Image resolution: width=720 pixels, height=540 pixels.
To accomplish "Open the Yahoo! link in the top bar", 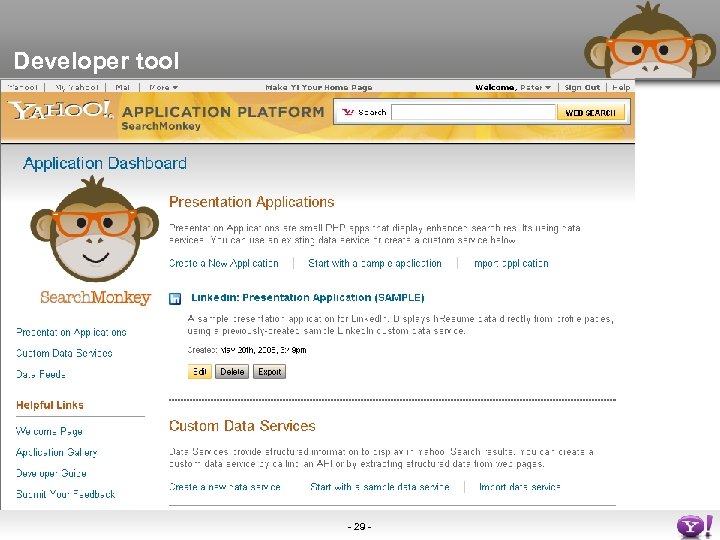I will pyautogui.click(x=22, y=87).
